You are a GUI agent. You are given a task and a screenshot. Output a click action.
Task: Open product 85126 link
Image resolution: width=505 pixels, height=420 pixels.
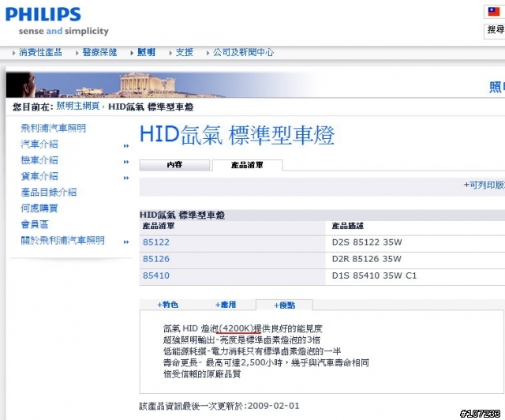pyautogui.click(x=156, y=259)
